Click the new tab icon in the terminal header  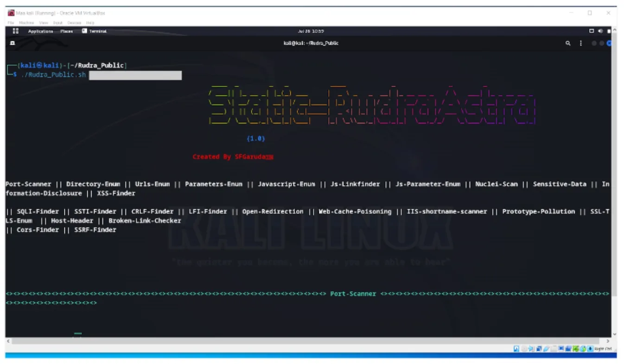coord(13,43)
